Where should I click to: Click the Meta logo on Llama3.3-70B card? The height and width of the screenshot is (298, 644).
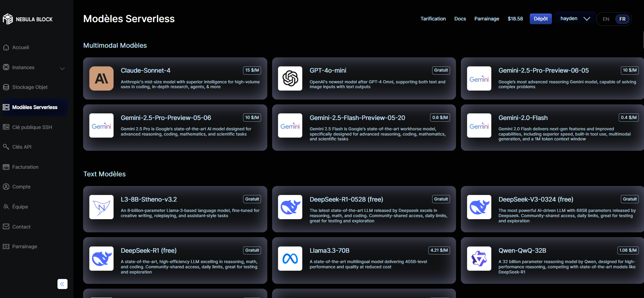tap(290, 259)
